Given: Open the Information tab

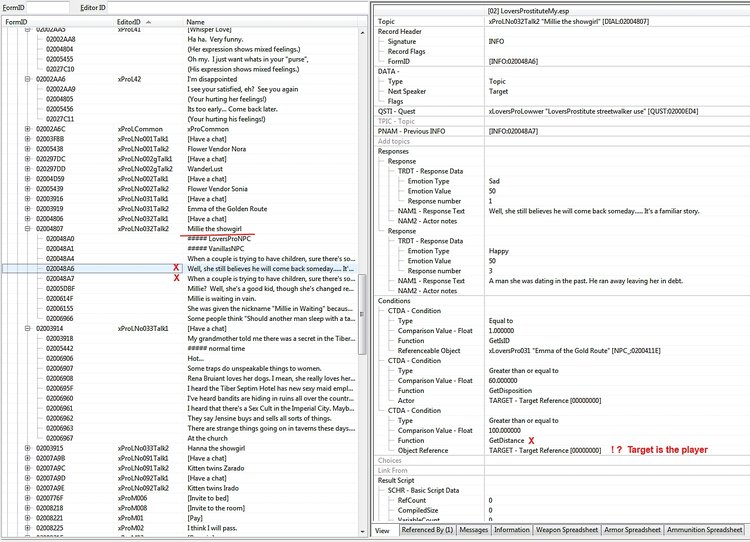Looking at the screenshot, I should point(512,530).
